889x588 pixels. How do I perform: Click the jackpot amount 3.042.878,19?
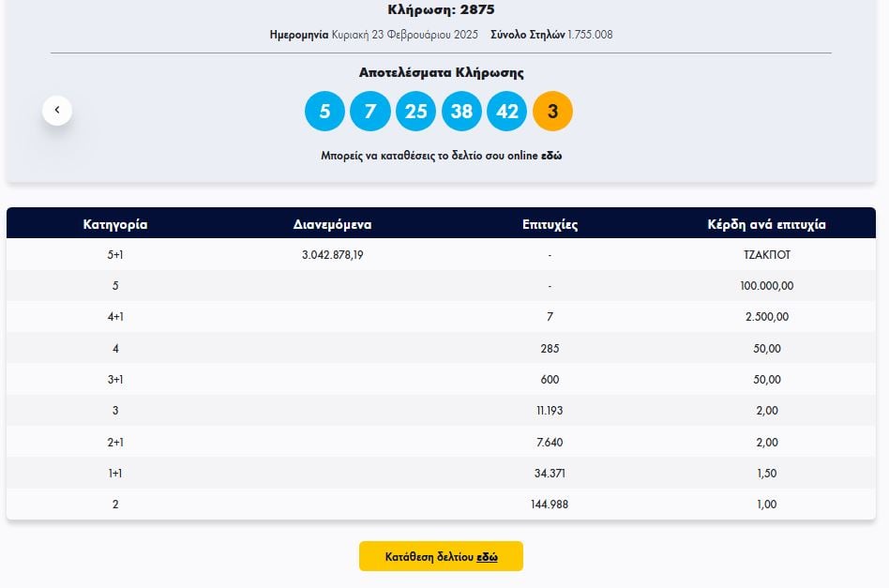pyautogui.click(x=332, y=255)
